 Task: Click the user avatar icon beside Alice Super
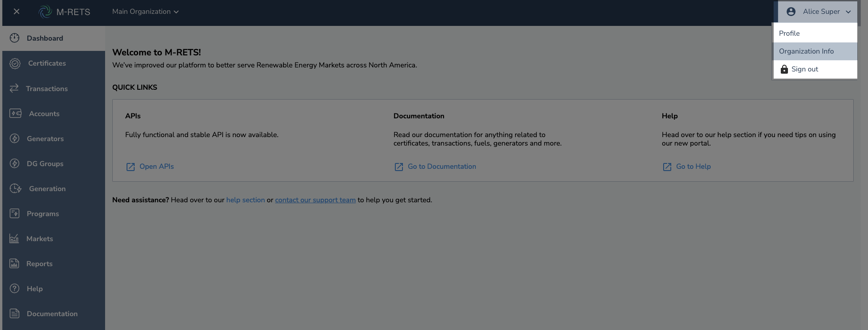(791, 12)
